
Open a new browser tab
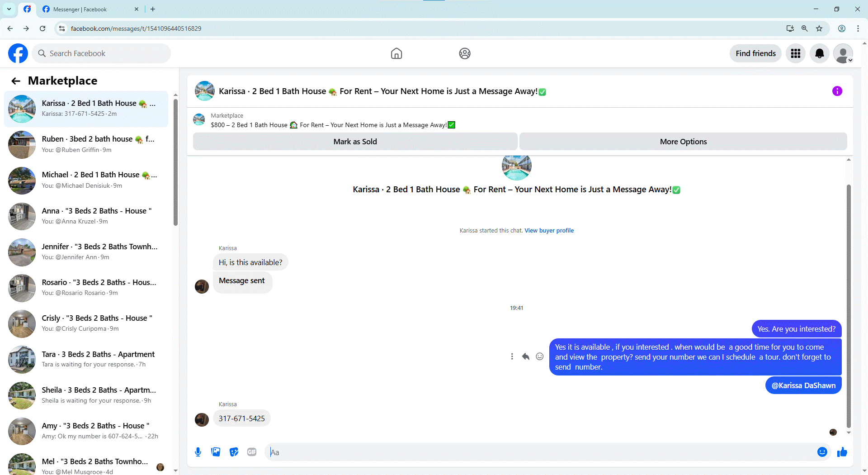tap(153, 9)
